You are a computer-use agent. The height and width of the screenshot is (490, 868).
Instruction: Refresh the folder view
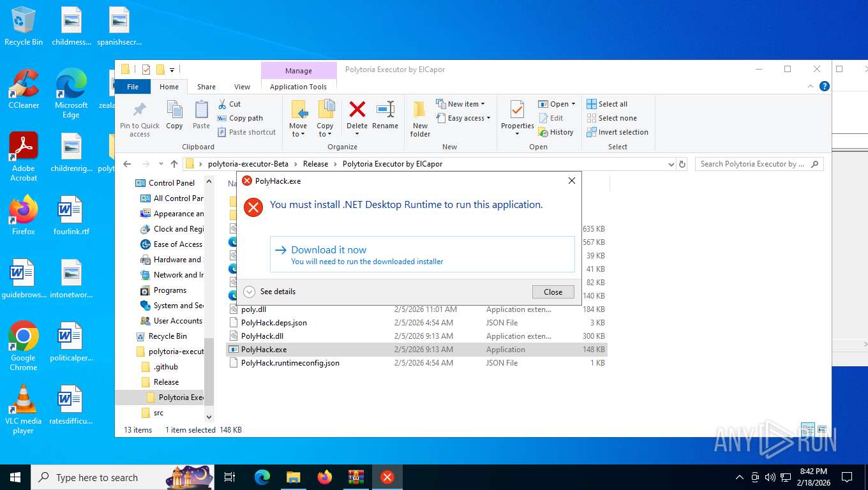point(682,164)
